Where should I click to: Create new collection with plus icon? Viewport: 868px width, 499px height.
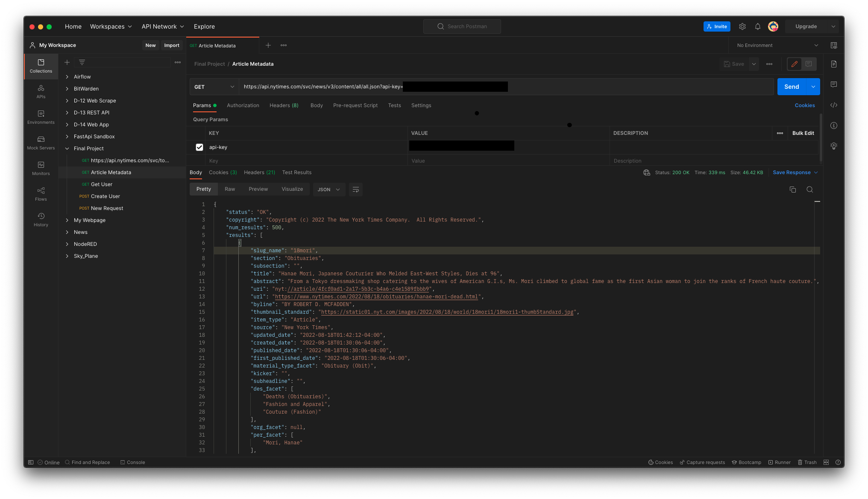pyautogui.click(x=67, y=62)
